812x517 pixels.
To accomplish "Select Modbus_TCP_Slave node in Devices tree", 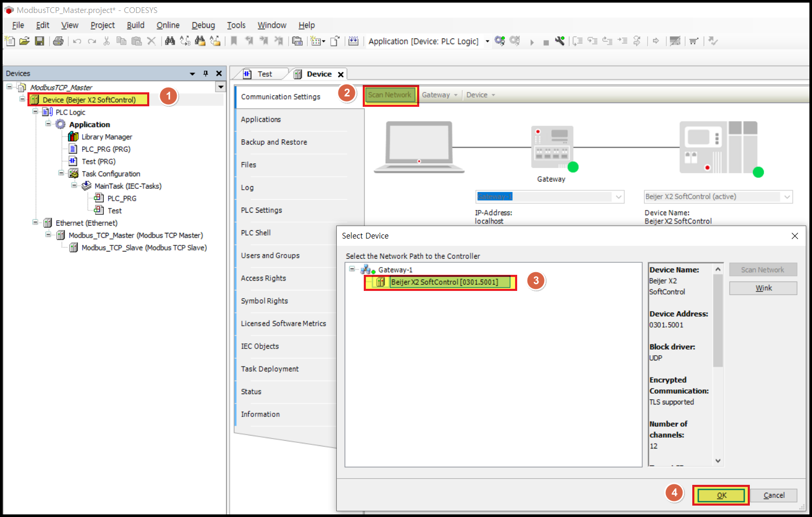I will pyautogui.click(x=144, y=248).
